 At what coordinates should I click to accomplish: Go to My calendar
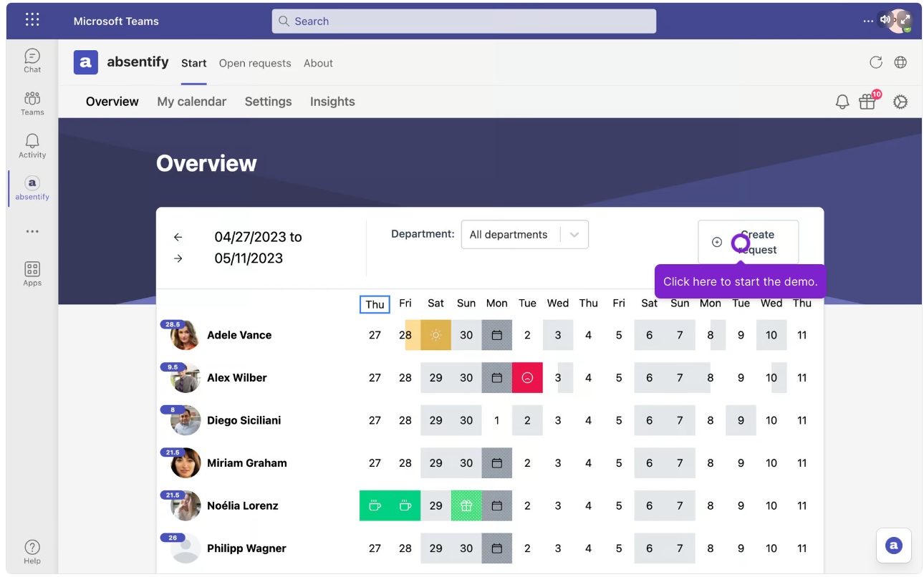[x=191, y=102]
